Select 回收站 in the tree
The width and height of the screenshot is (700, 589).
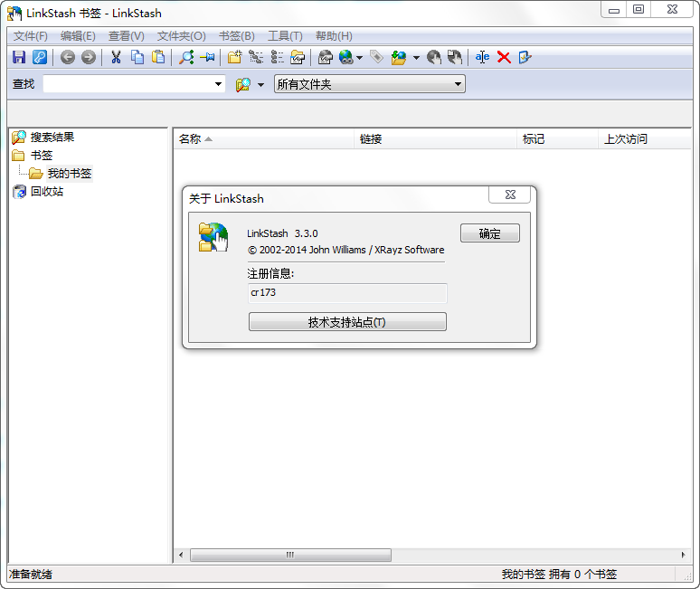pos(46,192)
